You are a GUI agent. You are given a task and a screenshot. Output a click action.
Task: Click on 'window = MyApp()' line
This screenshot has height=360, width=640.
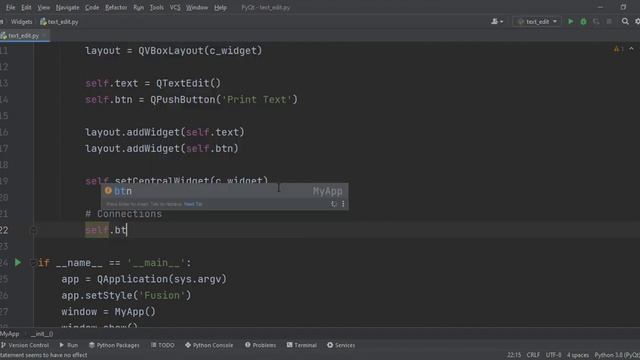tap(109, 312)
